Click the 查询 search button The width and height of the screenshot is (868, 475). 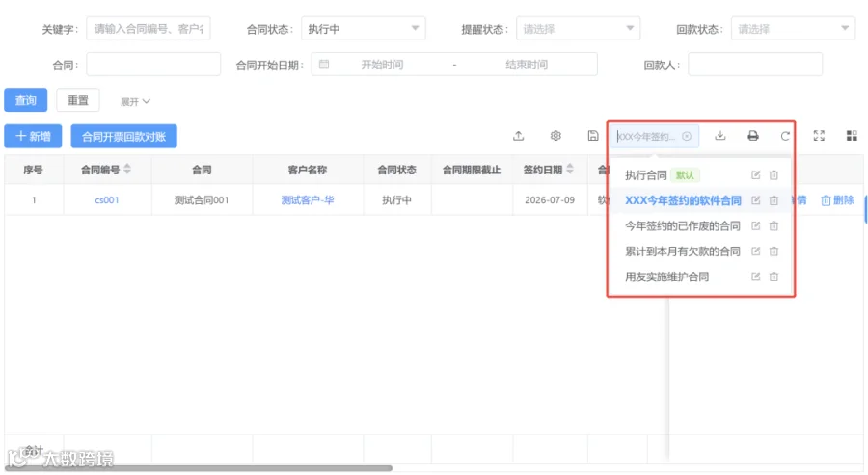25,100
